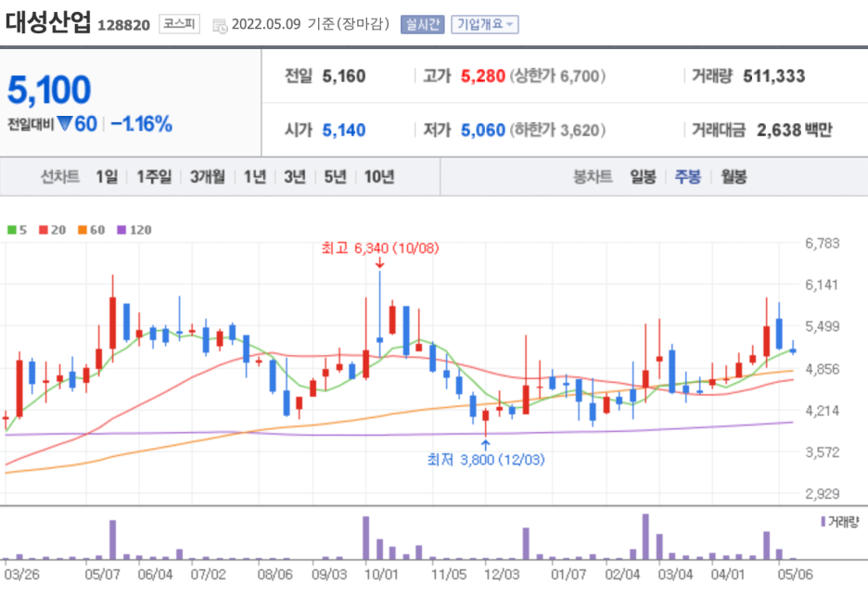The image size is (868, 597).
Task: Click the calendar date icon before 2022.05.09
Action: coord(220,25)
